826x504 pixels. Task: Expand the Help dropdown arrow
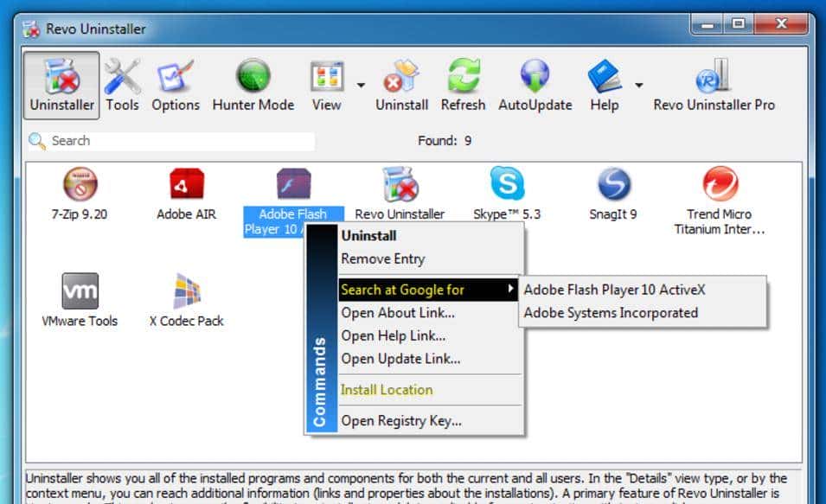click(x=638, y=85)
